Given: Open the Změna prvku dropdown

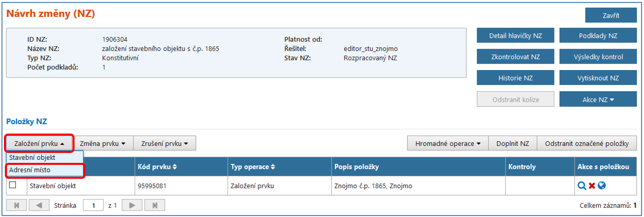Looking at the screenshot, I should click(103, 144).
